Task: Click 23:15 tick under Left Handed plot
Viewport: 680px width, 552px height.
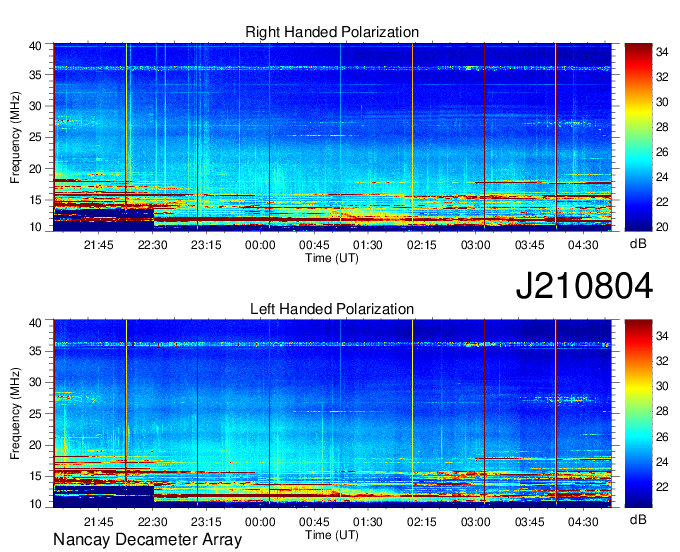Action: click(x=206, y=522)
